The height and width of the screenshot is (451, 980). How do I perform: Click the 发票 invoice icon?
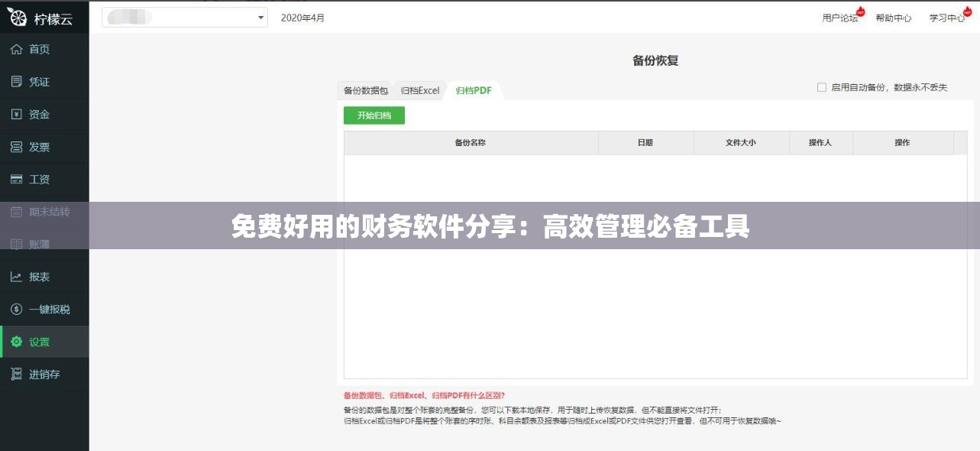(x=17, y=147)
